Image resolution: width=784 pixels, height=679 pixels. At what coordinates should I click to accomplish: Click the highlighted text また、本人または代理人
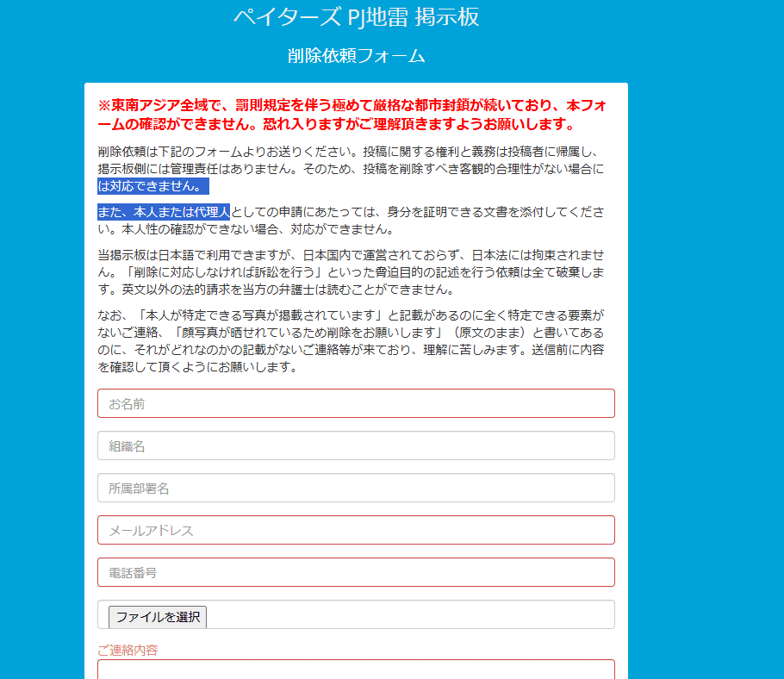click(x=164, y=212)
